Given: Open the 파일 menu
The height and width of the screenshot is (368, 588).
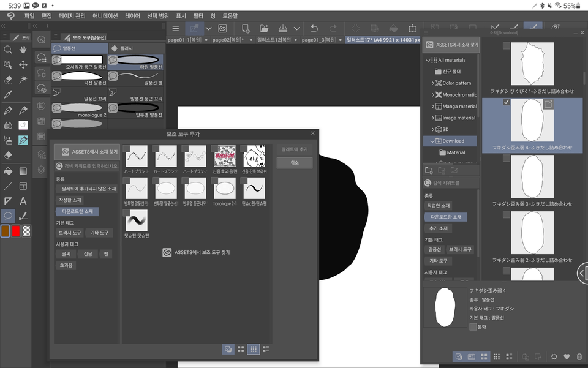Looking at the screenshot, I should (29, 16).
